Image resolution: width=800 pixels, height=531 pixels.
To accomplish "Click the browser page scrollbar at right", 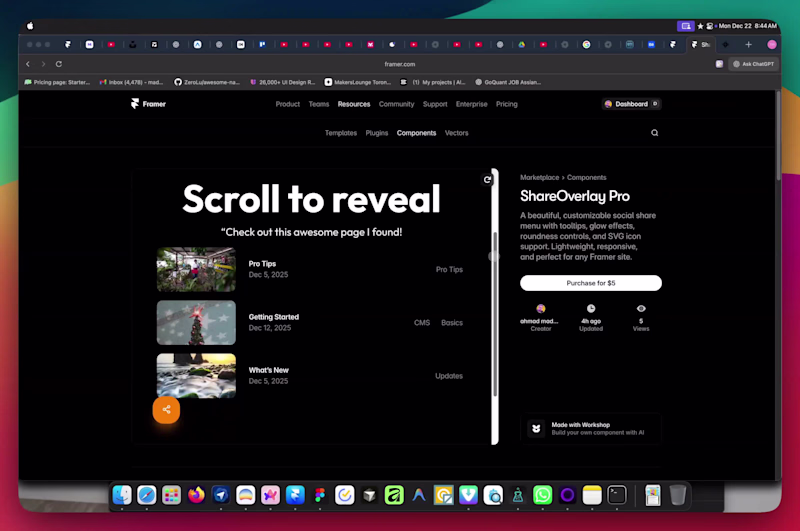I will 778,136.
